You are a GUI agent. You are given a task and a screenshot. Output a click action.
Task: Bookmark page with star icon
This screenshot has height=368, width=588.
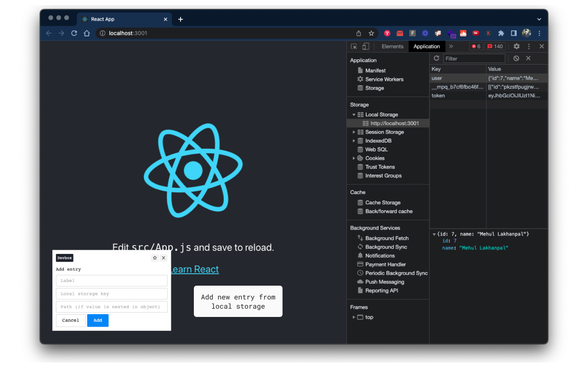coord(371,33)
